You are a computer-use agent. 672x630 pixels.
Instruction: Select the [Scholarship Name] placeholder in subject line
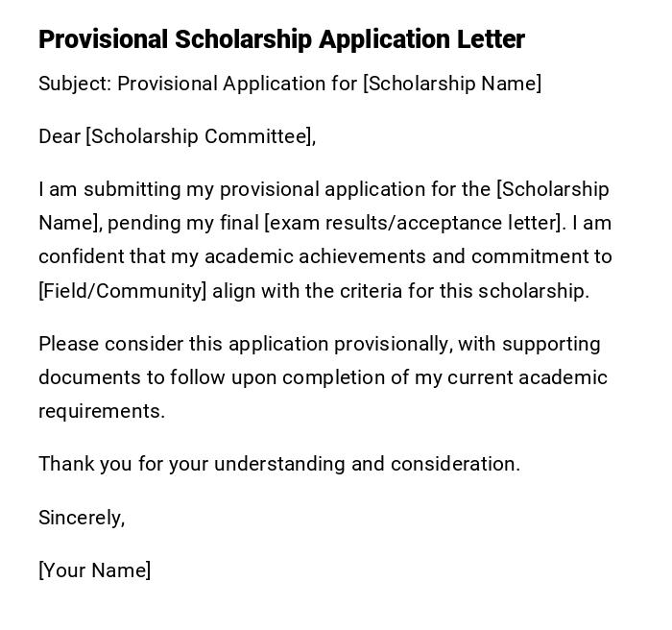pyautogui.click(x=451, y=84)
